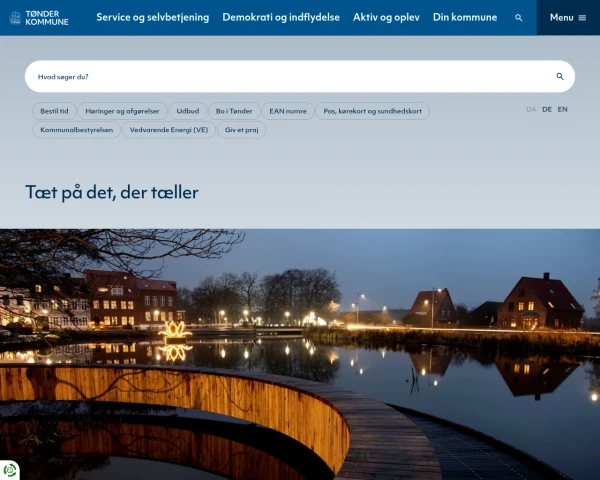
Task: Open Pas, kørekort og sundhedskort link
Action: coord(373,111)
